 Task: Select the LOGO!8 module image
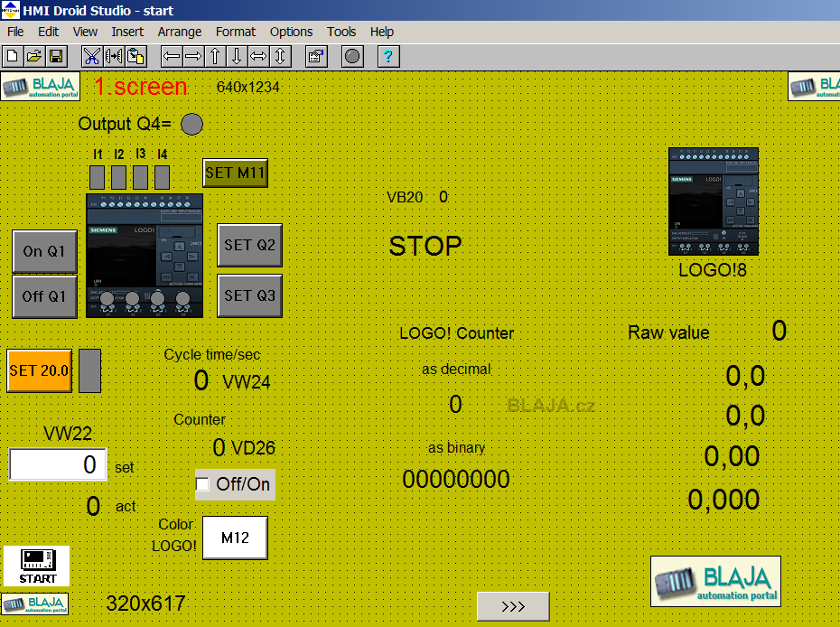tap(714, 201)
